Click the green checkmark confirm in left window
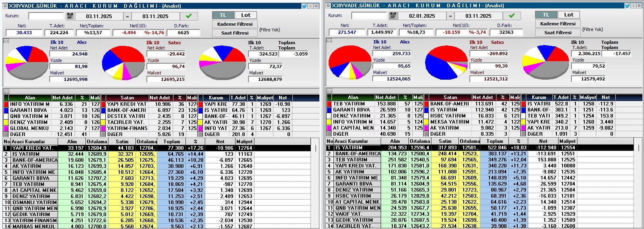 189,16
